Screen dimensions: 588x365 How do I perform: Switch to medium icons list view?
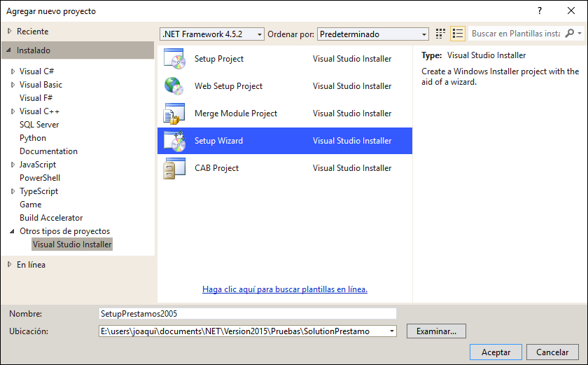click(x=458, y=34)
